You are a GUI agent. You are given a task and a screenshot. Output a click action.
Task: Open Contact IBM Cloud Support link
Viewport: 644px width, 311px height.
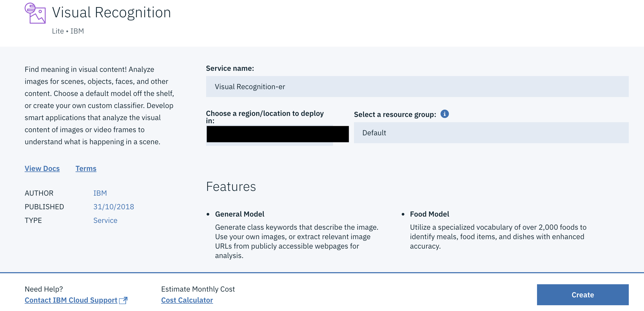click(x=71, y=300)
